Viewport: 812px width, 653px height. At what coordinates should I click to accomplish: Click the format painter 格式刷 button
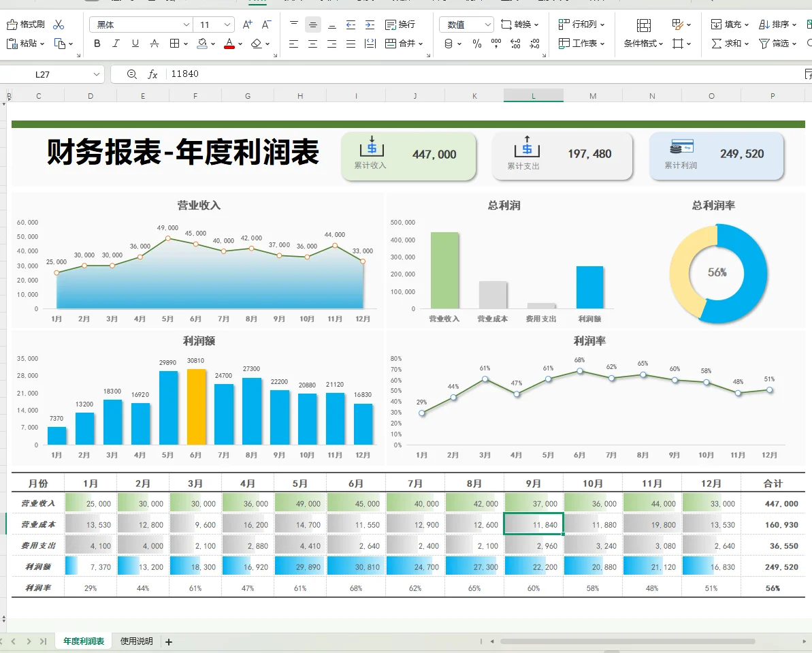click(x=26, y=25)
